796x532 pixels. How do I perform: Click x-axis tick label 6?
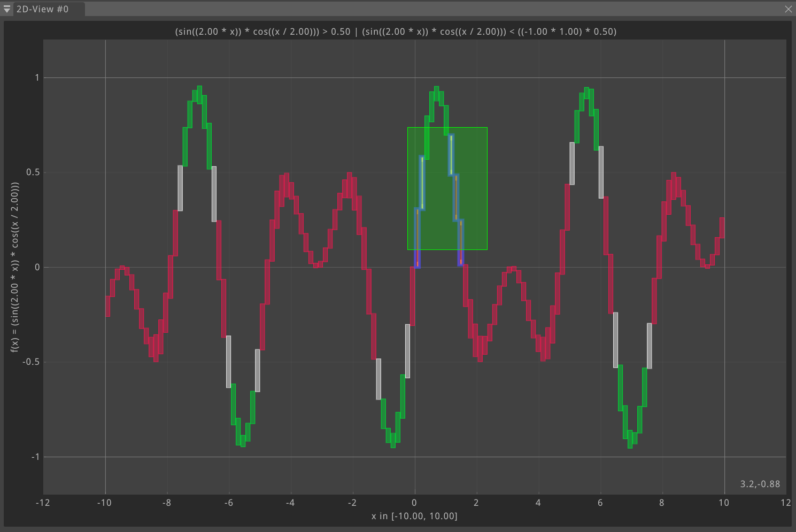coord(600,503)
